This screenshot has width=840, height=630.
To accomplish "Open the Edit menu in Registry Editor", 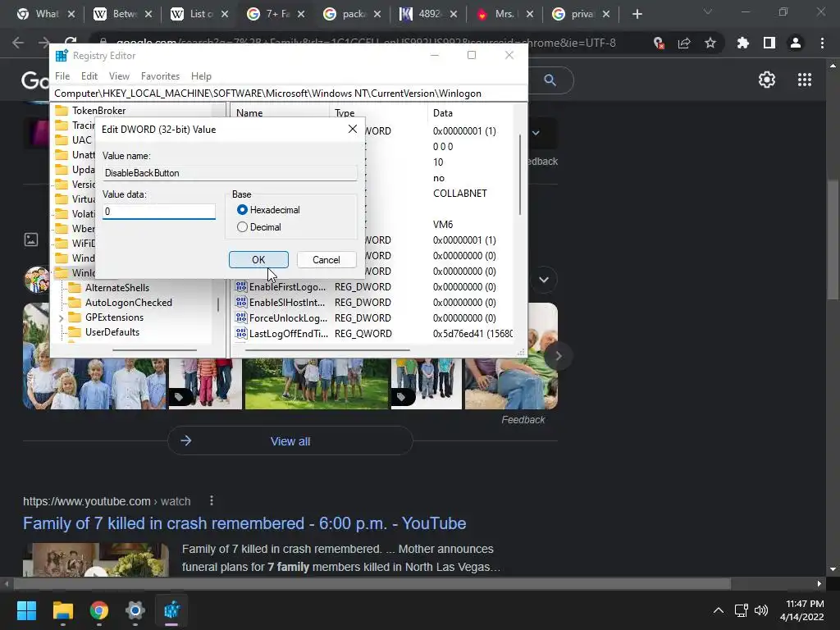I will point(89,76).
